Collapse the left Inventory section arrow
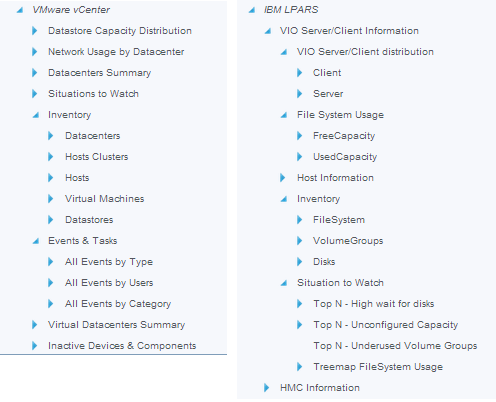496x402 pixels. click(x=36, y=115)
